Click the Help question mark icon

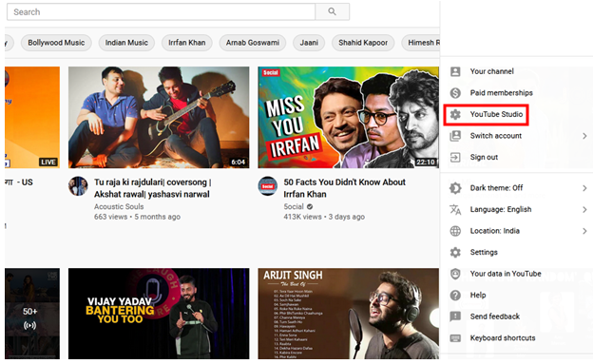pyautogui.click(x=455, y=296)
